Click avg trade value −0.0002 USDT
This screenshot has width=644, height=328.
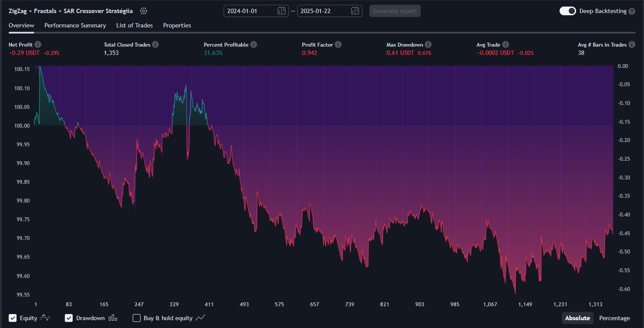click(495, 53)
